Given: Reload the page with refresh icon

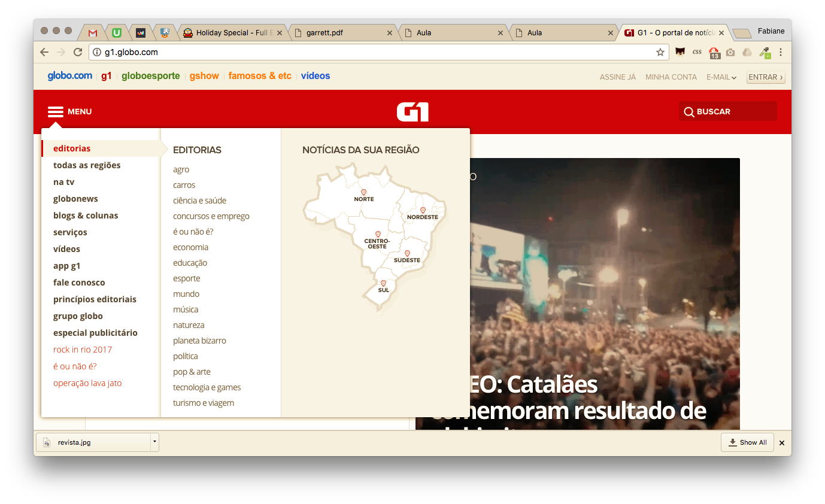Looking at the screenshot, I should 77,52.
